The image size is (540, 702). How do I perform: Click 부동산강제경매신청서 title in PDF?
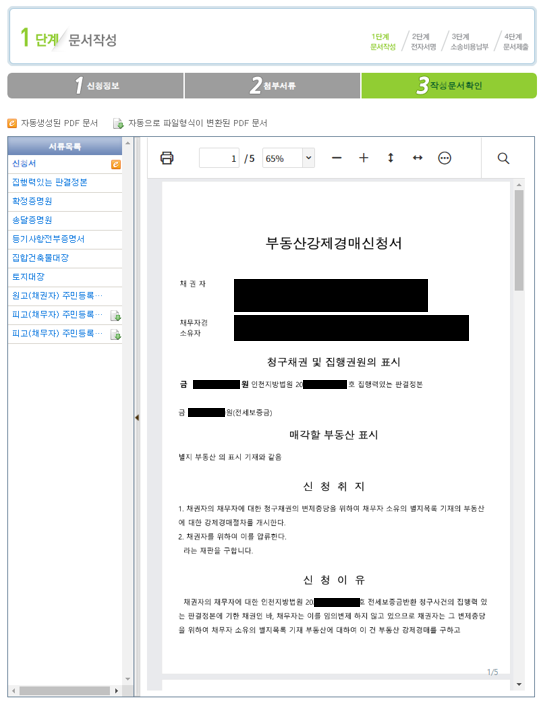click(334, 243)
